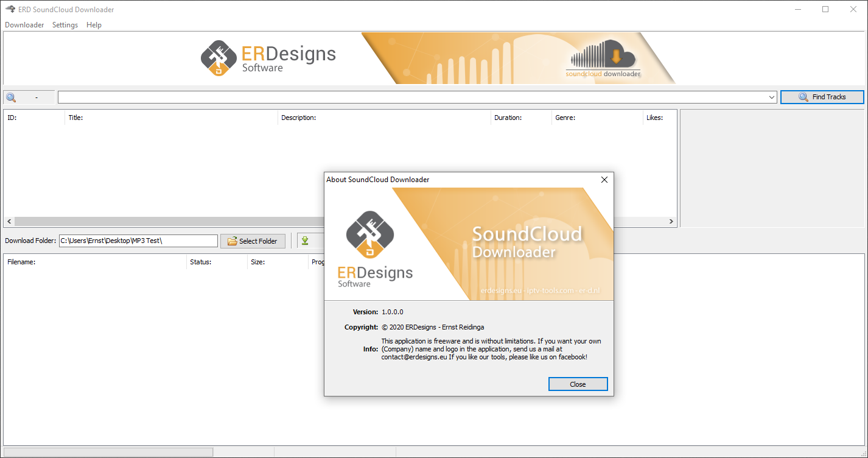Click the Title column header
868x458 pixels.
[171, 118]
